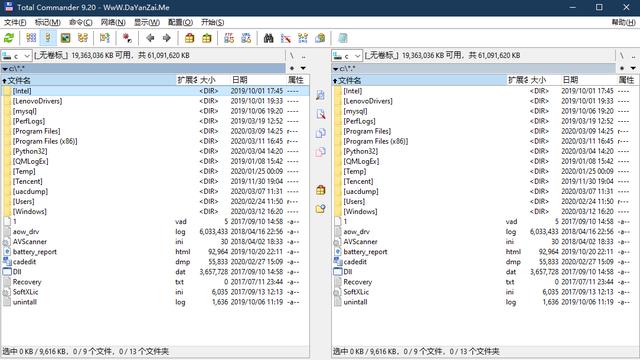Click Move icon in middle vertical bar
This screenshot has width=640, height=360.
pyautogui.click(x=320, y=152)
